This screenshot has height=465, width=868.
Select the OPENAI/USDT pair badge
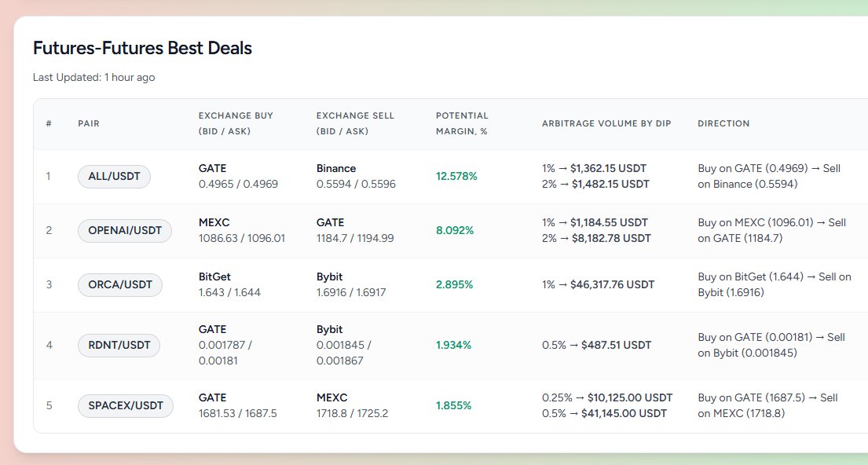coord(125,231)
